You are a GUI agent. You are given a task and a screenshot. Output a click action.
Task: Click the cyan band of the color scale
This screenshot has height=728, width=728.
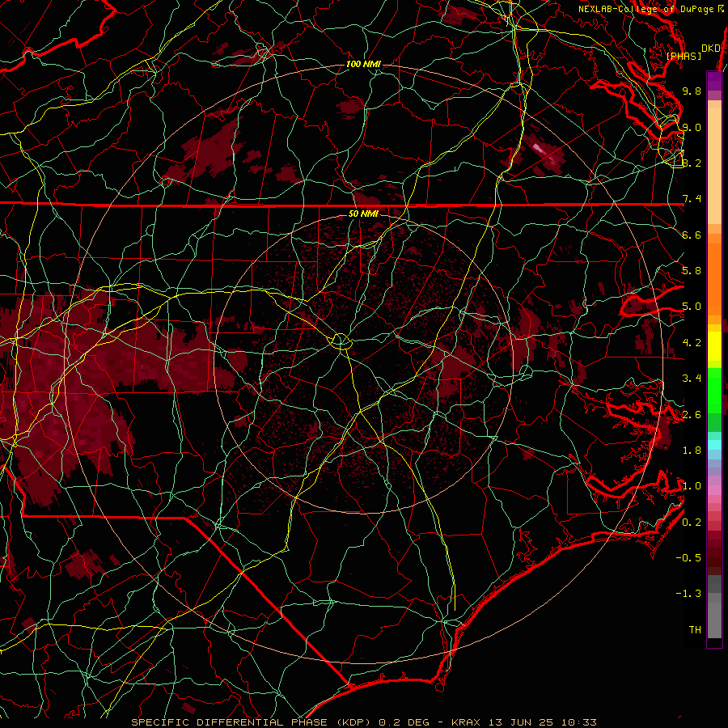714,445
